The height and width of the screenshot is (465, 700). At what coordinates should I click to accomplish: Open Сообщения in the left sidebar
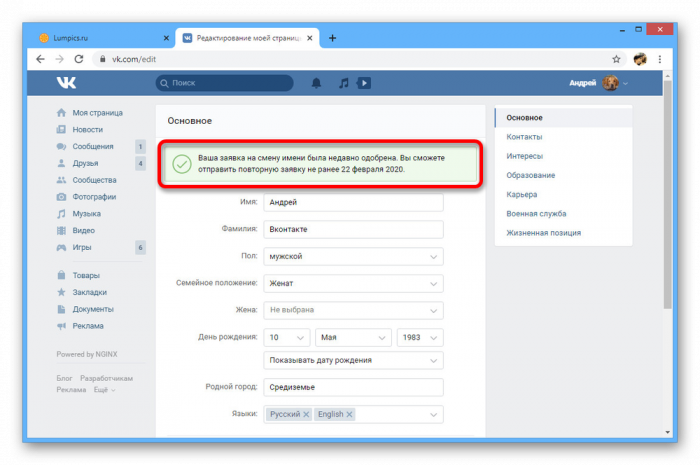tap(93, 146)
